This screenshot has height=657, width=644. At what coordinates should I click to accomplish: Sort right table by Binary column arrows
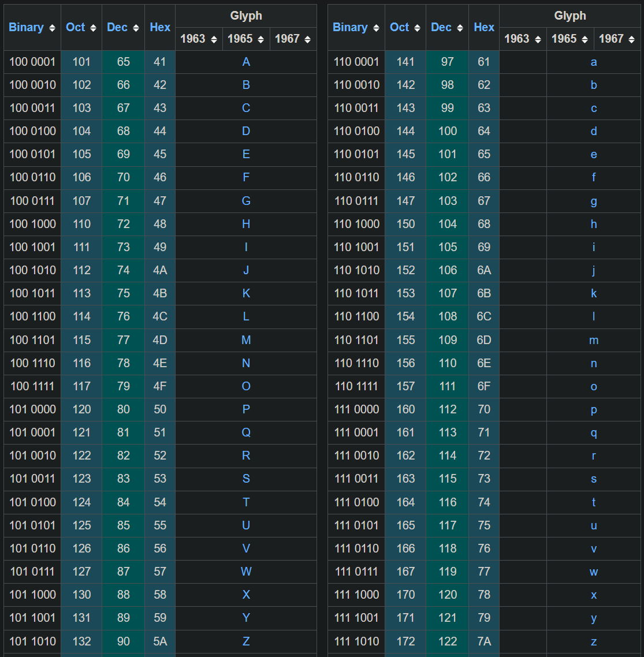point(376,28)
